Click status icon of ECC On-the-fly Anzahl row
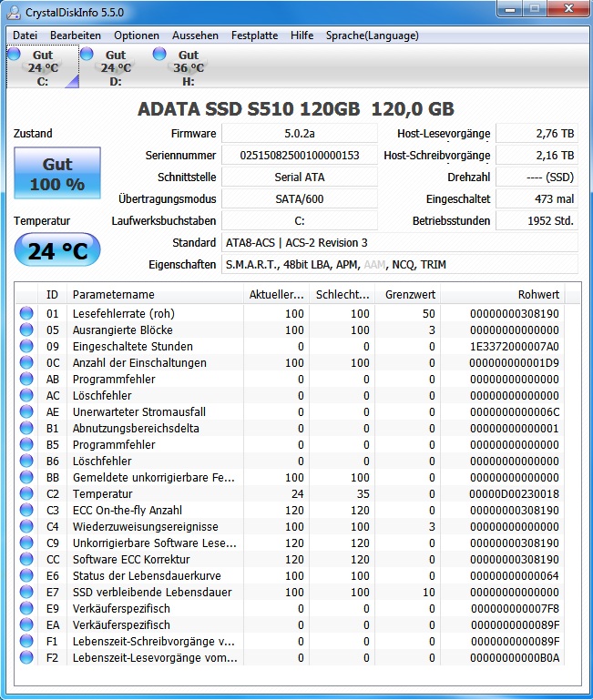The width and height of the screenshot is (593, 700). 26,510
